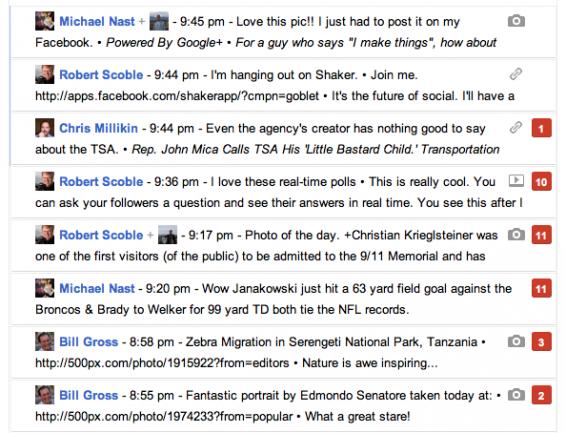This screenshot has height=433, width=566.
Task: Open red badge 11 on Janakowski field goal post
Action: click(541, 288)
